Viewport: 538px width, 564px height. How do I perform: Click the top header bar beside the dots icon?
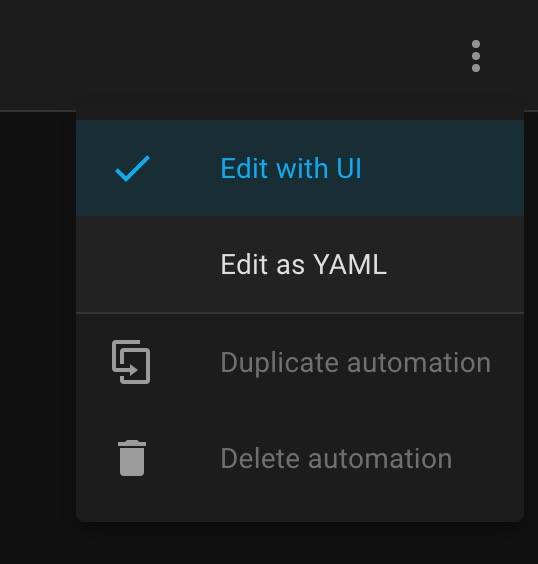[x=252, y=54]
